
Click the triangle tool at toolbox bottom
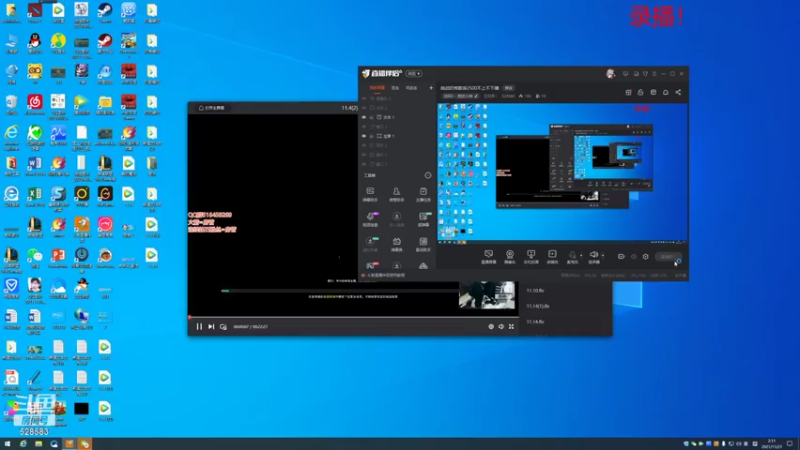tap(423, 265)
